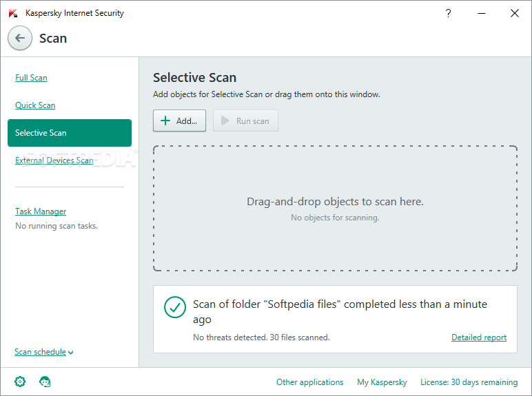Viewport: 532px width, 396px height.
Task: Click the 'Add objects for Selective Scan' instruction text
Action: (x=266, y=94)
